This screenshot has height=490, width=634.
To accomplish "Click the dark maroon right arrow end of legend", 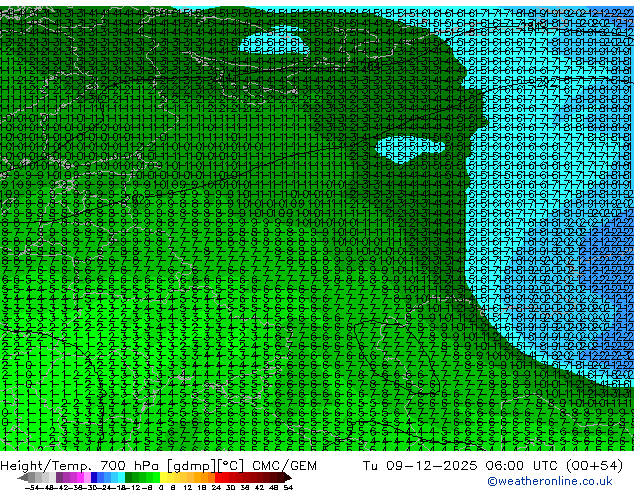I will [287, 477].
